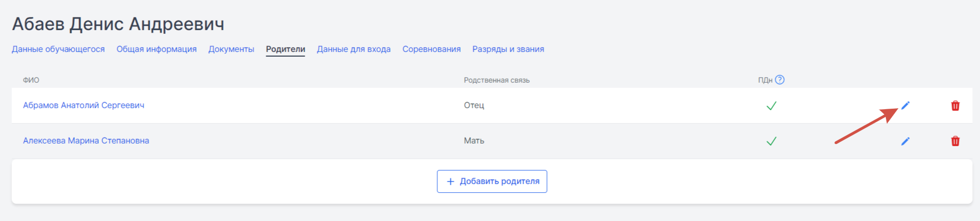This screenshot has height=221, width=980.
Task: Delete parent Алексеева Марина Степановна via trash icon
Action: tap(955, 141)
